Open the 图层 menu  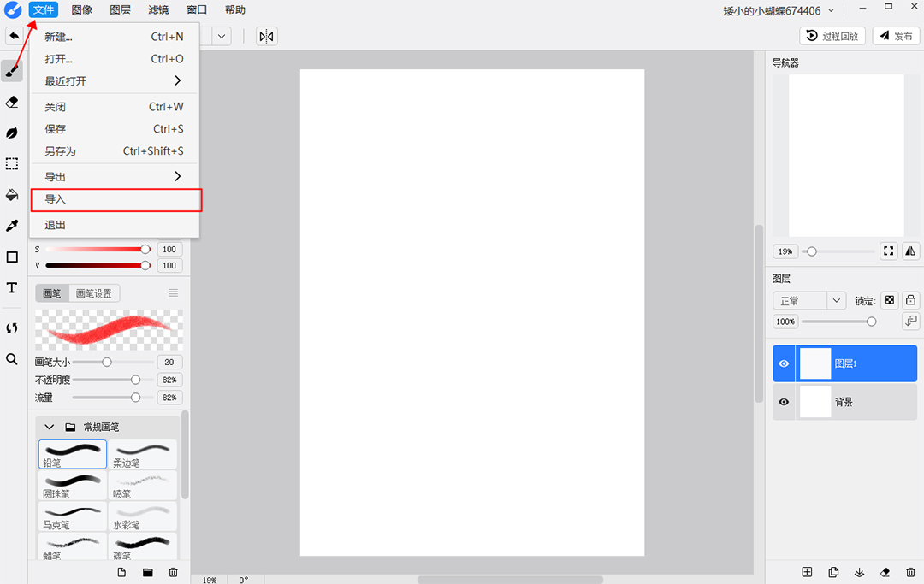point(121,10)
